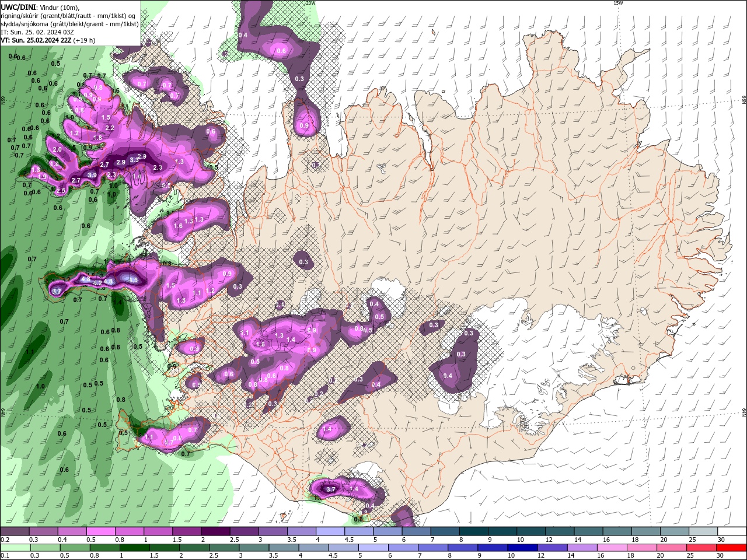Click the 'IT: Sun. 25. 02. 2024 03Z' line
Viewport: 747px width, 560px height.
tap(39, 32)
